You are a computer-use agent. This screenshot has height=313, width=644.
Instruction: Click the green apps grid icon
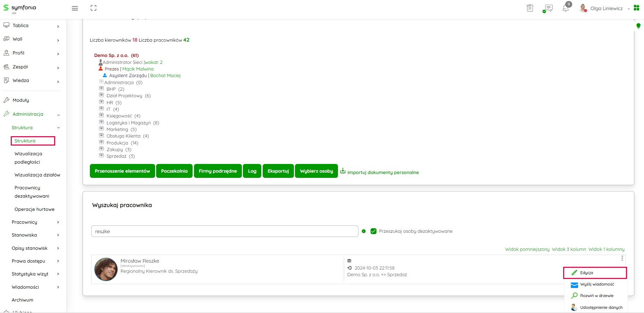pyautogui.click(x=636, y=8)
